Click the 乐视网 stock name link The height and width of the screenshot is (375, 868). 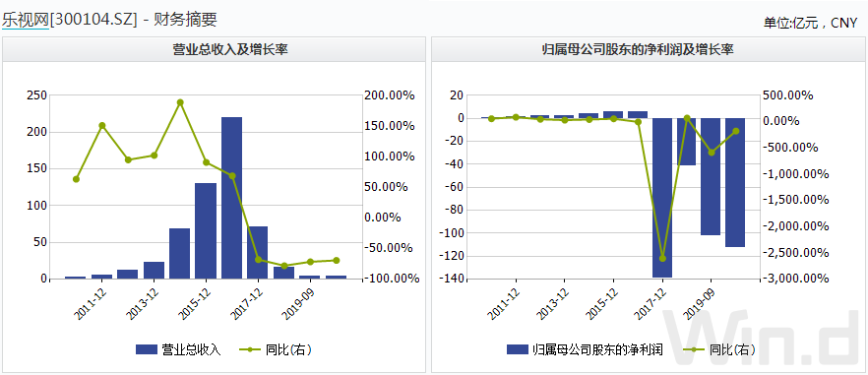tap(26, 20)
